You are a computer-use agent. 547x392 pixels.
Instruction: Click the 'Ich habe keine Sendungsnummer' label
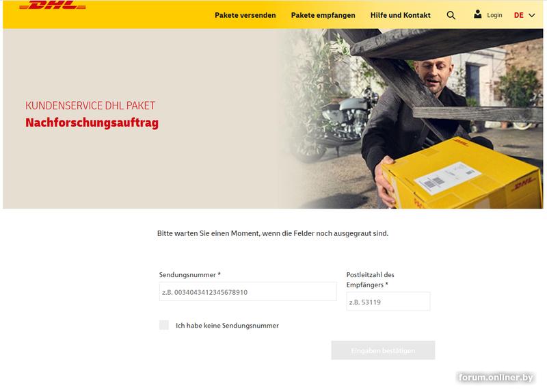pyautogui.click(x=227, y=326)
